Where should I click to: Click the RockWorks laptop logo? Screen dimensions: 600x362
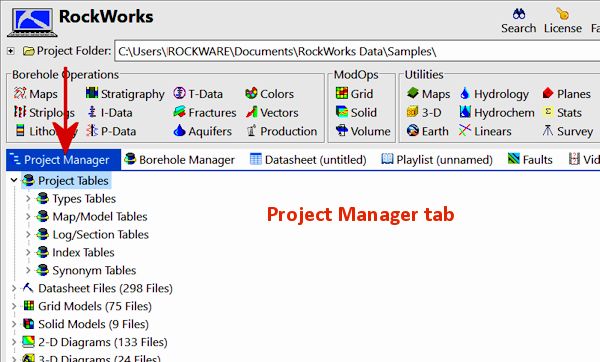[32, 22]
